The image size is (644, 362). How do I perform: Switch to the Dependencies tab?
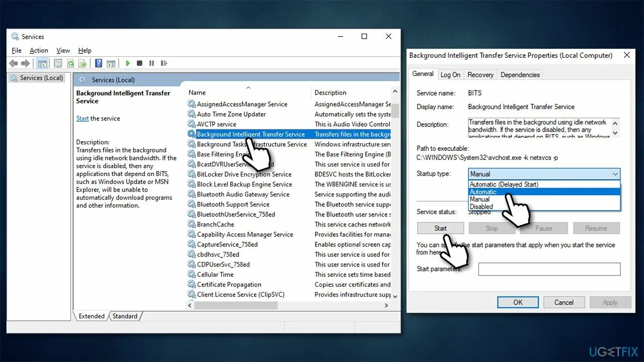pos(520,75)
